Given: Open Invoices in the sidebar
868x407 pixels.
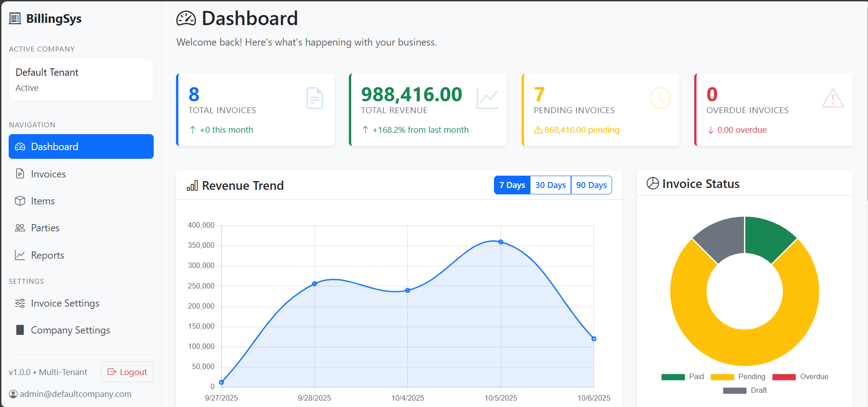Looking at the screenshot, I should pyautogui.click(x=48, y=174).
